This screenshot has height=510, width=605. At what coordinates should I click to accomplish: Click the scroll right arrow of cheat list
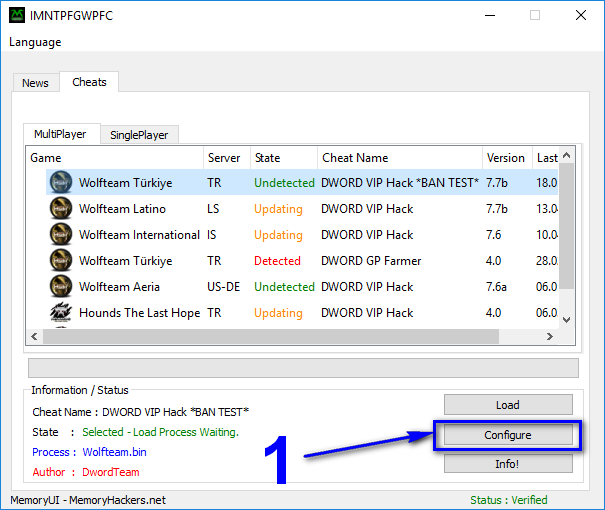click(550, 336)
